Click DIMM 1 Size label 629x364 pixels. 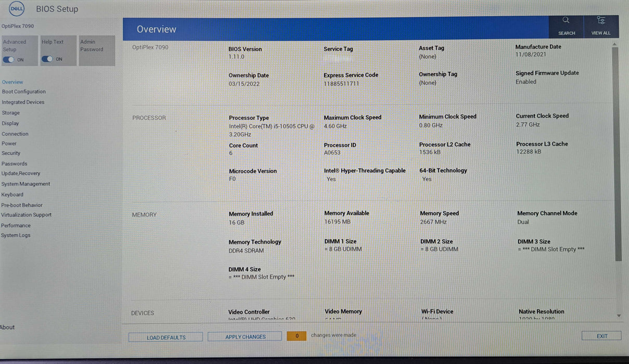tap(340, 241)
